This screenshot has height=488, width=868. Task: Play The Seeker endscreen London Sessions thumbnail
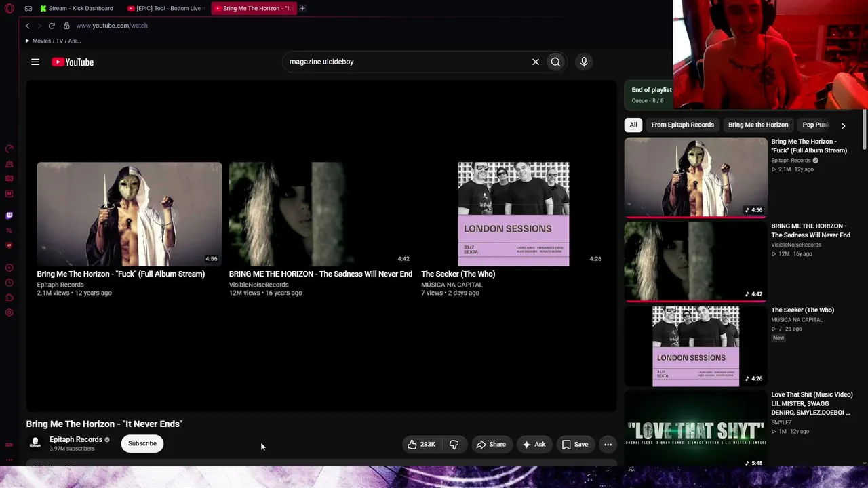click(x=513, y=214)
